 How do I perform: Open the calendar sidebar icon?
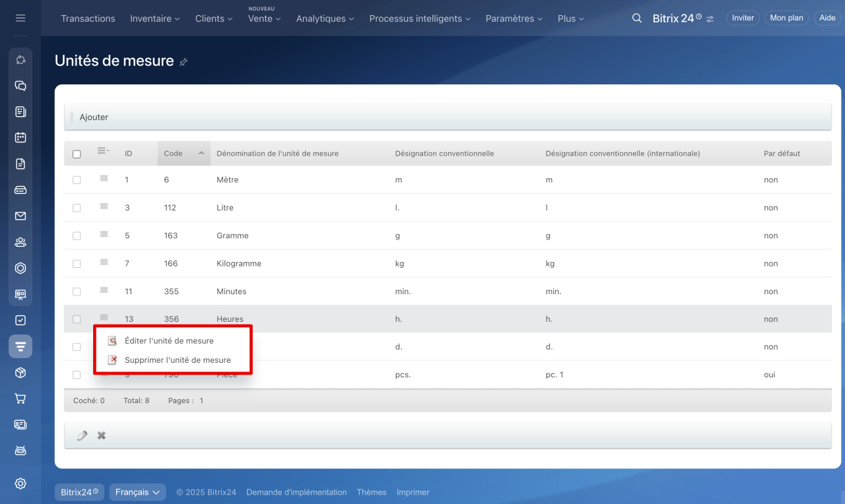[x=20, y=138]
